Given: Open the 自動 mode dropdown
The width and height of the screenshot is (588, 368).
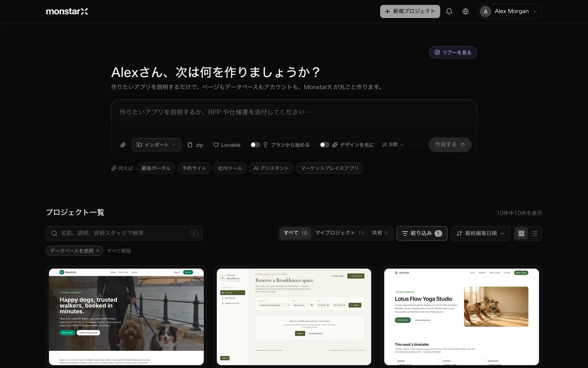Looking at the screenshot, I should tap(393, 145).
